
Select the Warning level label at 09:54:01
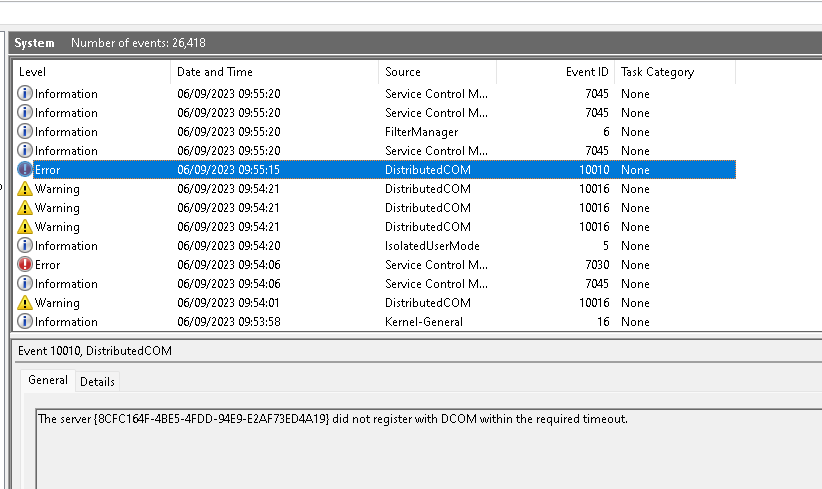tap(57, 303)
